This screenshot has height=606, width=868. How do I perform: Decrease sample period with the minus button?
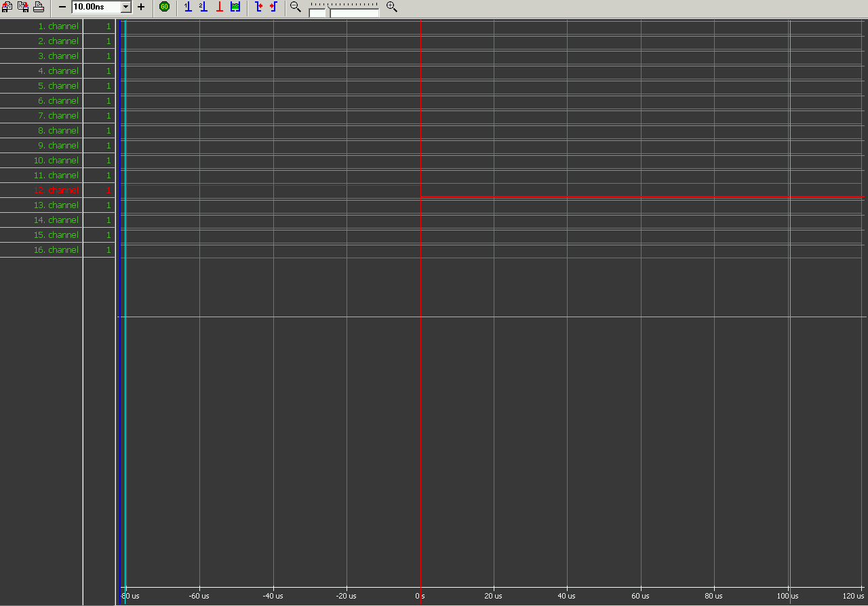point(61,7)
